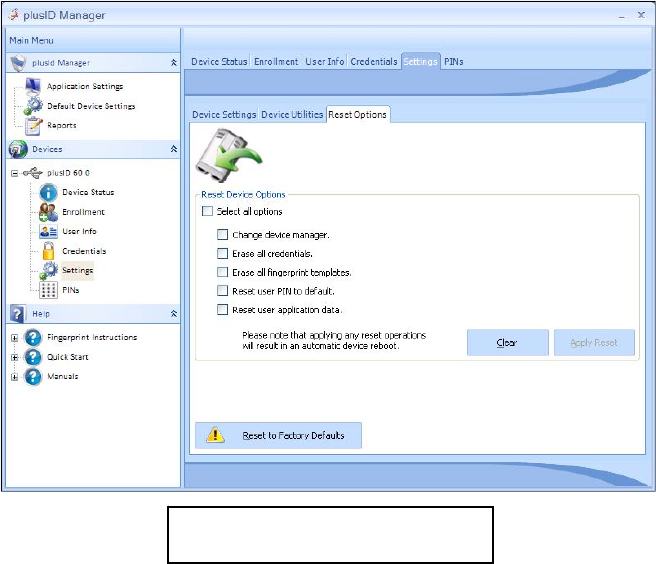Collapse the Devices section chevron

(x=174, y=149)
